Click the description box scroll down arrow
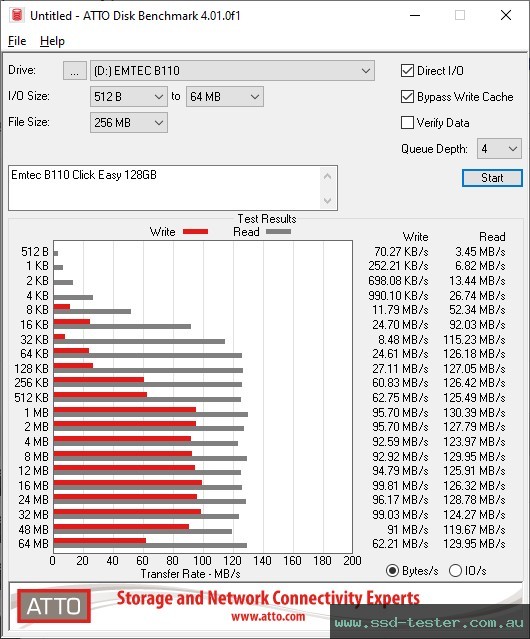Image resolution: width=530 pixels, height=639 pixels. 328,200
